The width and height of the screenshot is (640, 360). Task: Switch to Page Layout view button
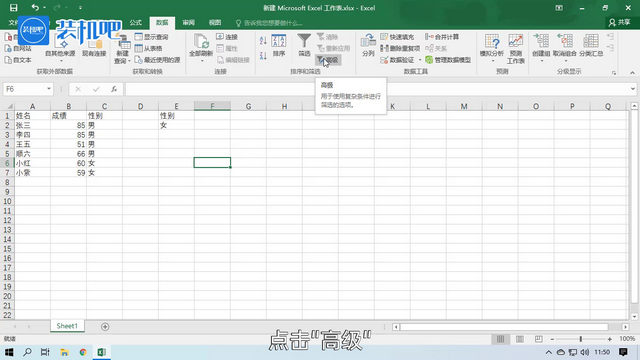coord(520,339)
